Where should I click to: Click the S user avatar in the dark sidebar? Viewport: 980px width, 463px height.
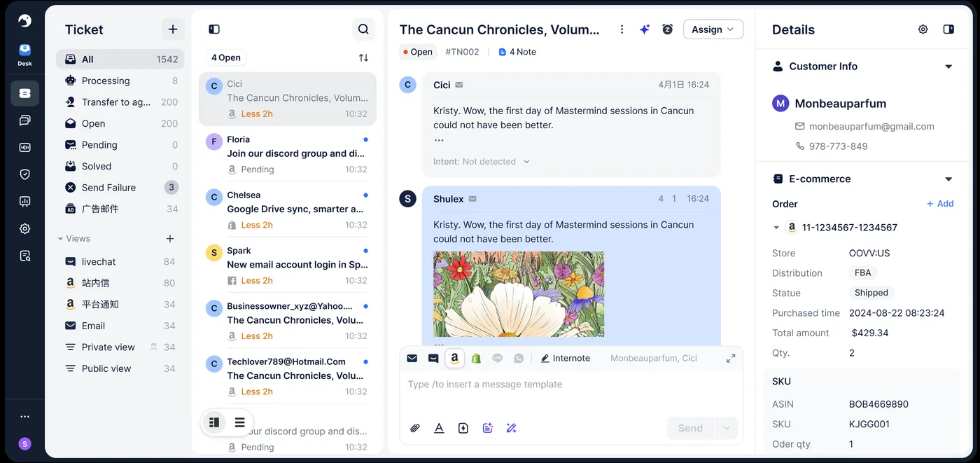tap(24, 443)
